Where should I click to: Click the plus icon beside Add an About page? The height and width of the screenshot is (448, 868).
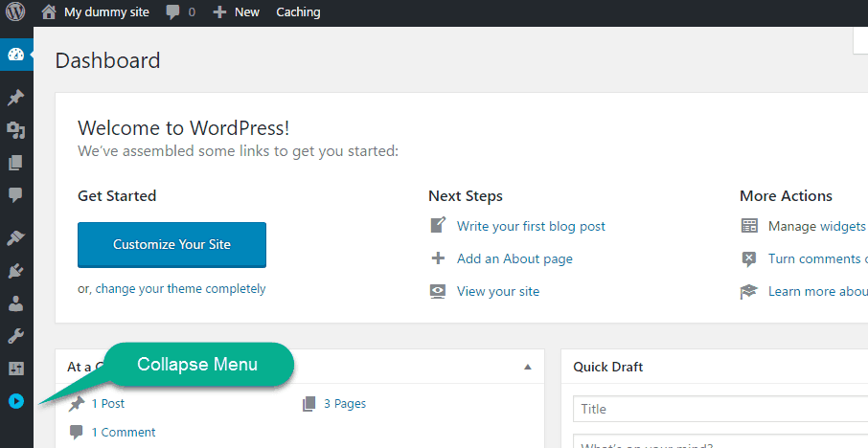click(438, 258)
